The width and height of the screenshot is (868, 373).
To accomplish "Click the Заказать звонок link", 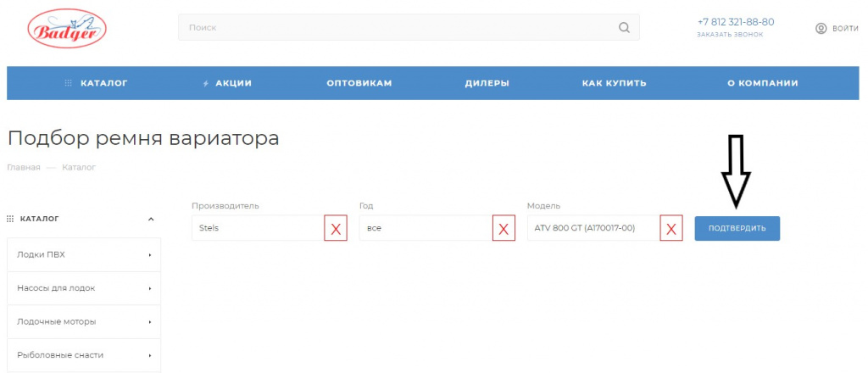I will click(x=730, y=35).
